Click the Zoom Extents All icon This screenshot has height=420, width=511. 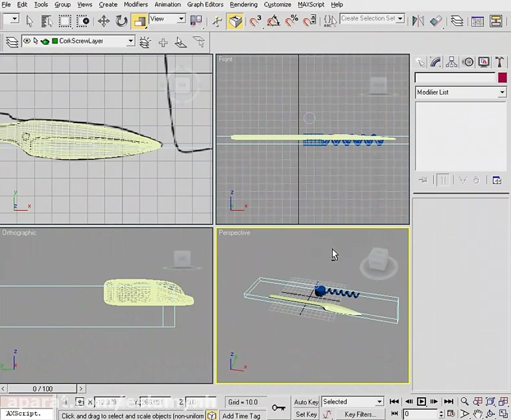503,401
